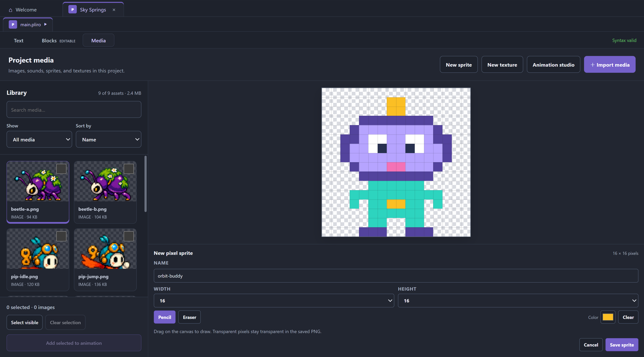This screenshot has height=357, width=644.
Task: Open the Show All media dropdown
Action: click(39, 139)
